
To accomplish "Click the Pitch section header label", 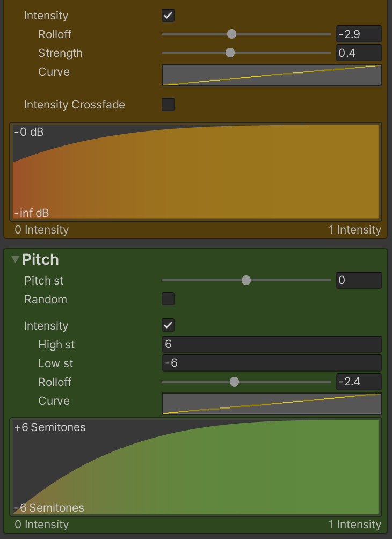I will [x=41, y=260].
